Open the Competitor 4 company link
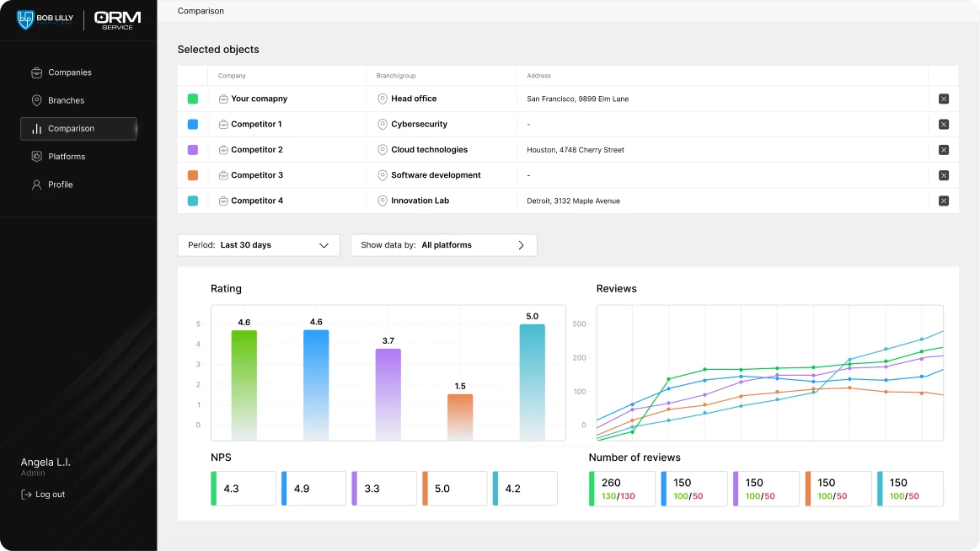Image resolution: width=980 pixels, height=551 pixels. click(257, 201)
